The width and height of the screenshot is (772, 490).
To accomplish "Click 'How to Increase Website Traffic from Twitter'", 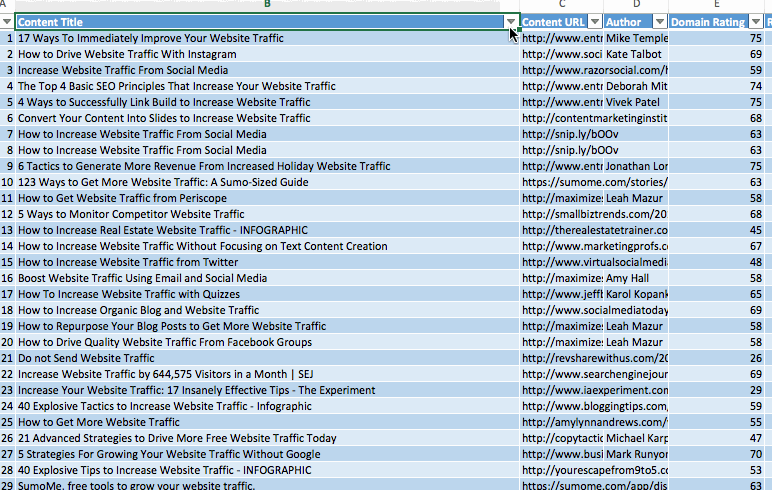I will 267,262.
